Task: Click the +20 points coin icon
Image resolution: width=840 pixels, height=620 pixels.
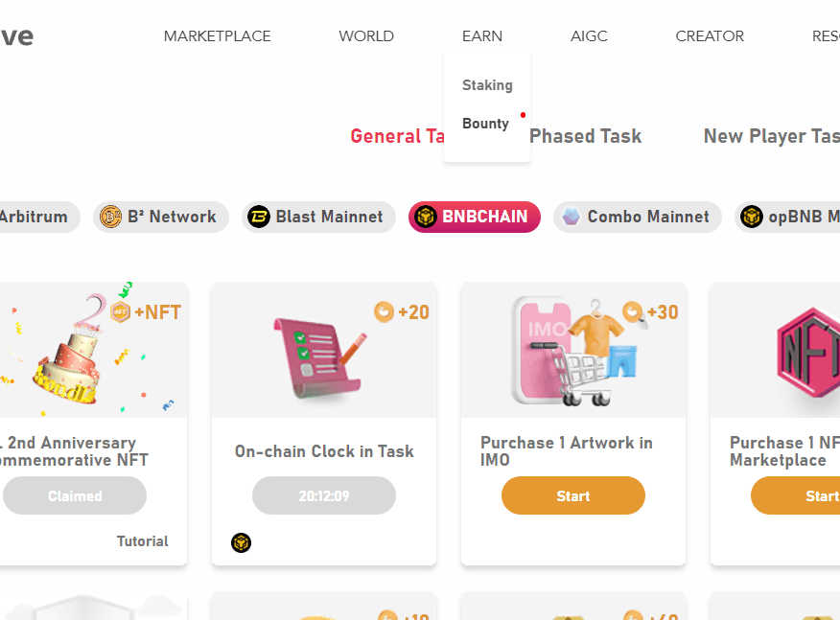Action: point(384,311)
